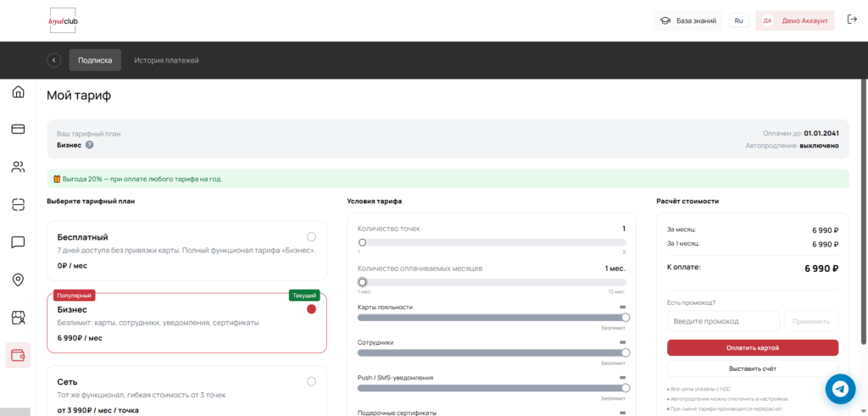Open the home icon in sidebar
The height and width of the screenshot is (416, 868).
click(x=18, y=92)
